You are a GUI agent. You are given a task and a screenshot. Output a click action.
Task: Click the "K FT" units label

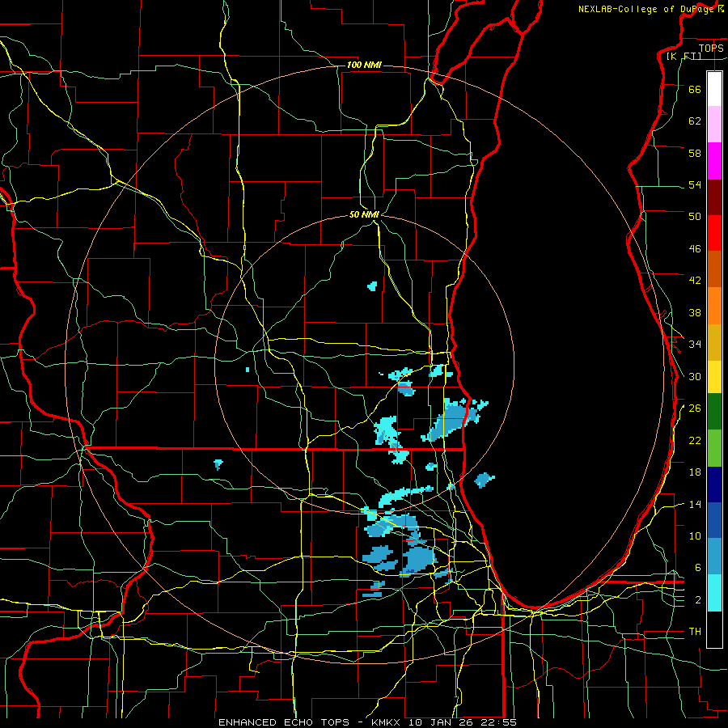[684, 56]
